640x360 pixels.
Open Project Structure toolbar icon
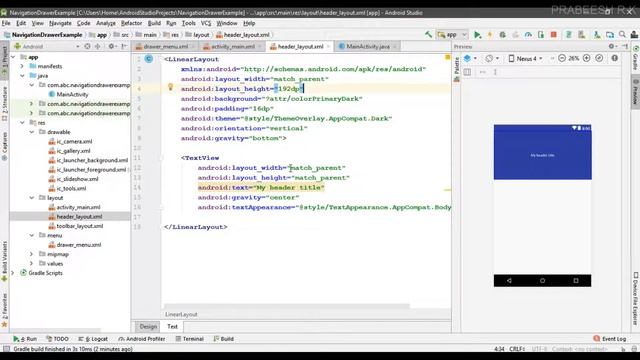pyautogui.click(x=610, y=35)
